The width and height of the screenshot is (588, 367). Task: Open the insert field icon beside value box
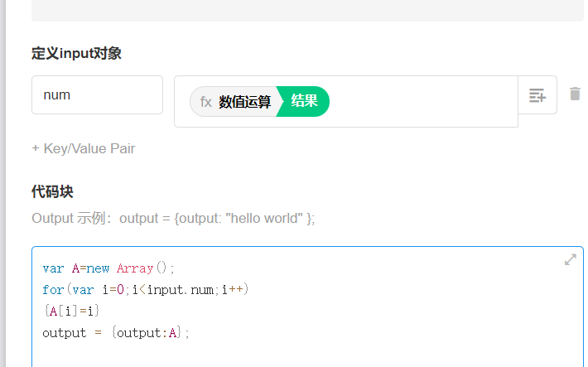[537, 95]
